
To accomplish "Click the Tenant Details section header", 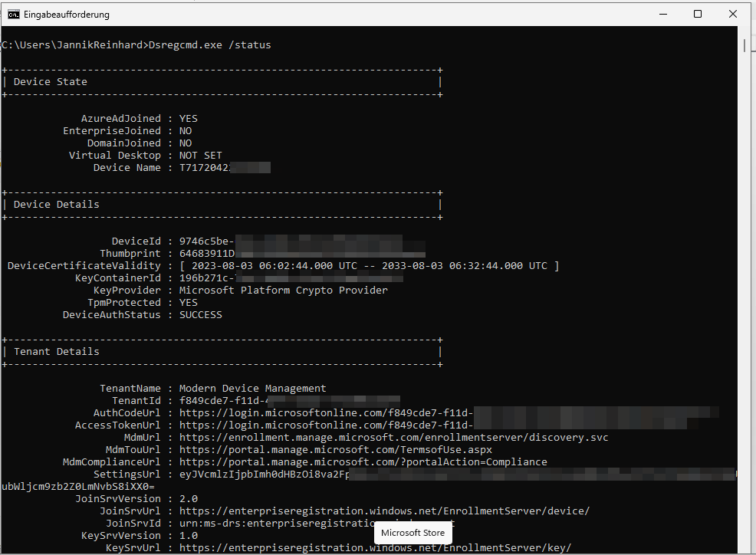I will (x=57, y=352).
